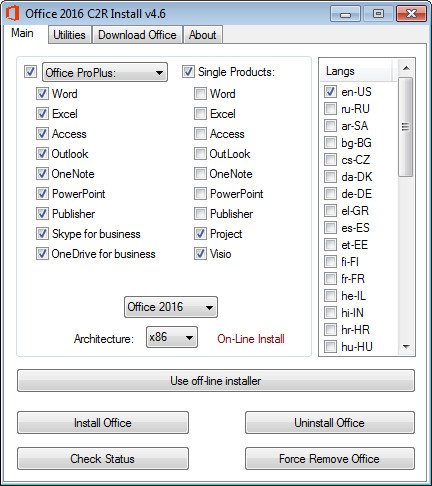Viewport: 432px width, 486px height.
Task: Check the ar-SA language
Action: [330, 125]
